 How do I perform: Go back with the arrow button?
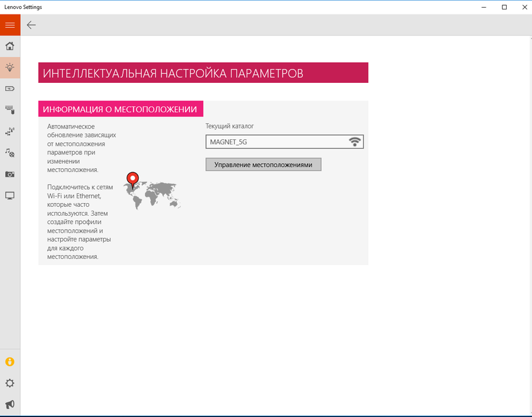tap(31, 25)
